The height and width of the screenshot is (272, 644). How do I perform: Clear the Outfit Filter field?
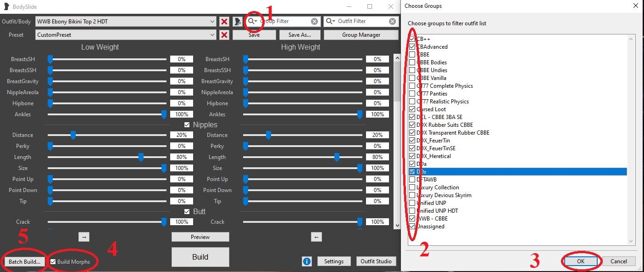[x=393, y=21]
